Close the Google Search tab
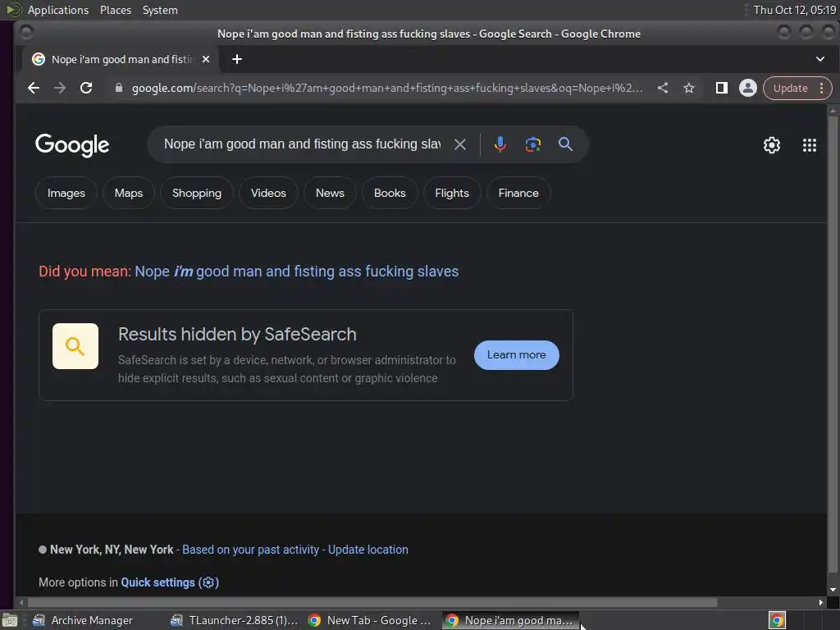Screen dimensions: 840x630 tap(206, 59)
